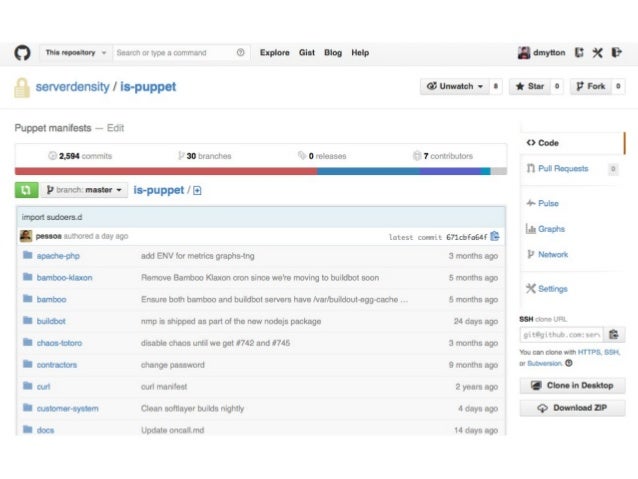Click the docs folder icon
The width and height of the screenshot is (638, 479).
coord(28,429)
